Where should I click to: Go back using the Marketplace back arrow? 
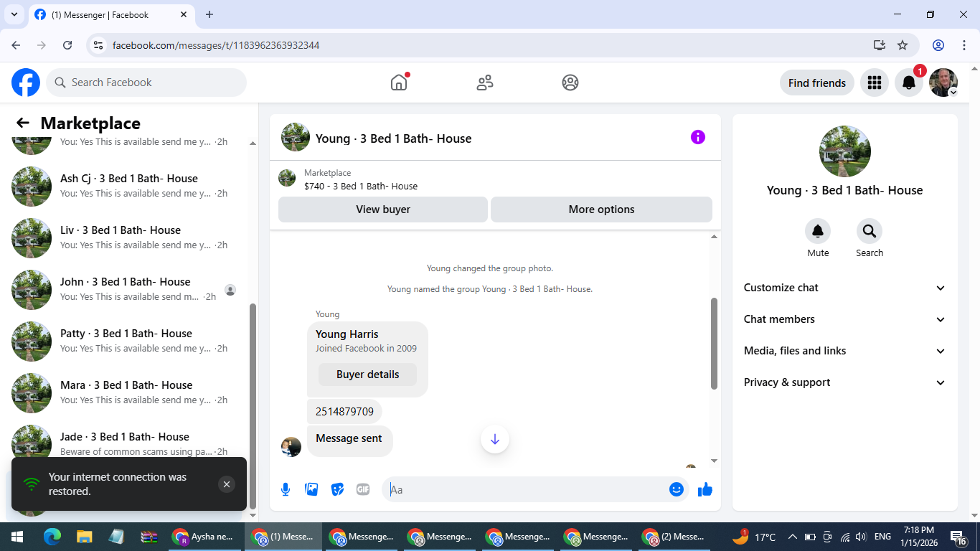pyautogui.click(x=23, y=123)
